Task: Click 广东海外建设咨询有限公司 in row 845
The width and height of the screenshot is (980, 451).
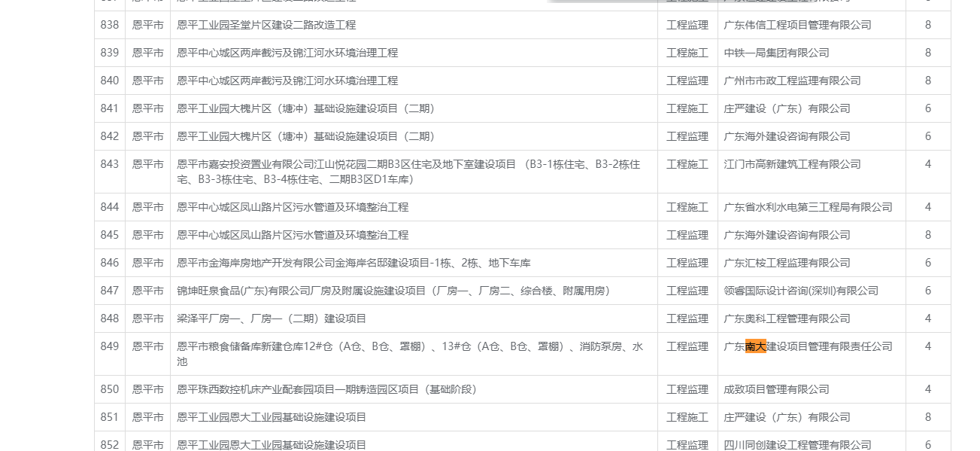Action: pos(787,235)
